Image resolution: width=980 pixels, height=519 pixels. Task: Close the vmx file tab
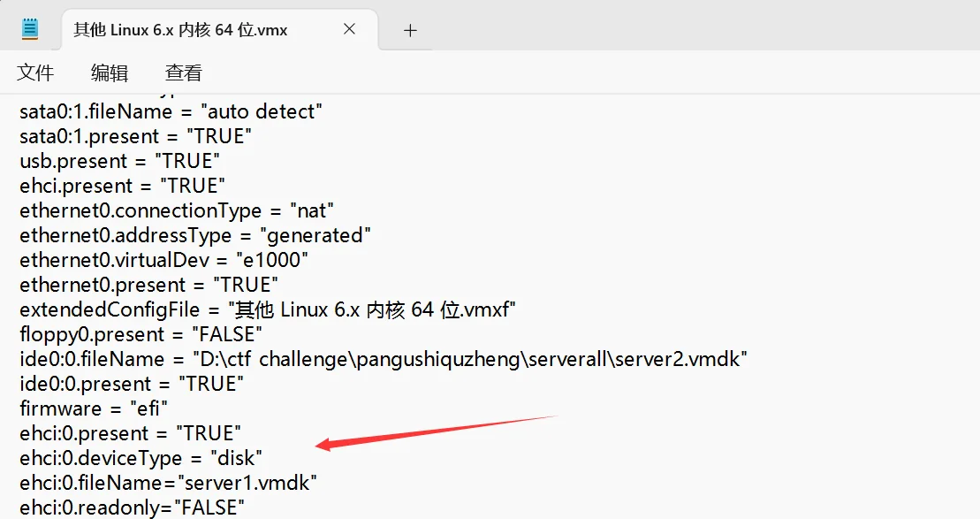(x=349, y=29)
